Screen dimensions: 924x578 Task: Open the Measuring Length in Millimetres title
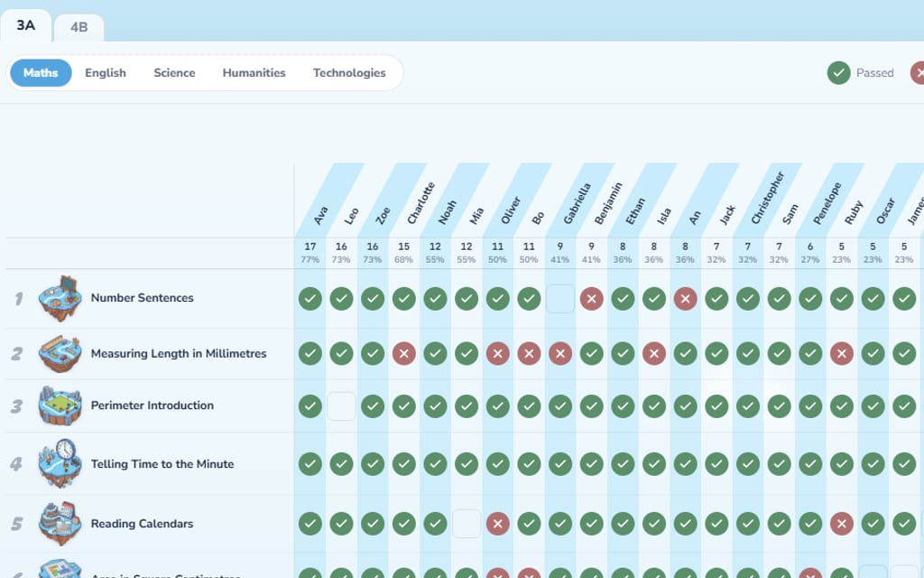(x=179, y=353)
